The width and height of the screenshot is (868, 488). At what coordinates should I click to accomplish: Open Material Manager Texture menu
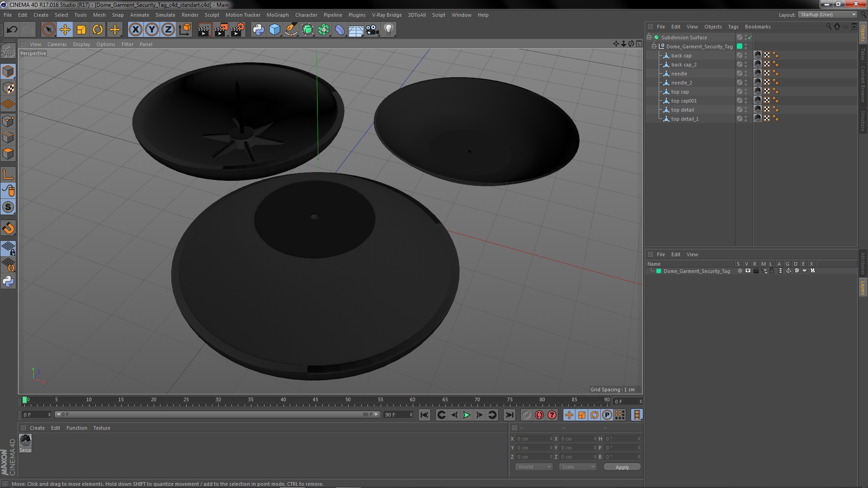(102, 428)
